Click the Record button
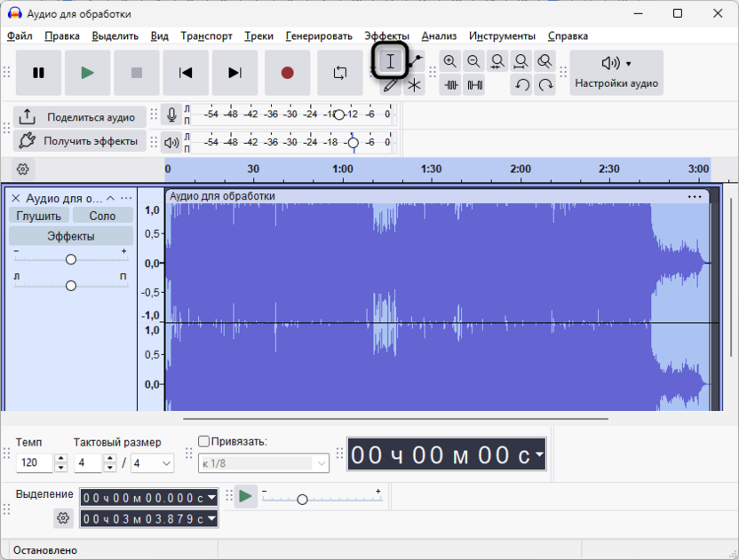Screen dimensions: 739x560 click(x=287, y=73)
